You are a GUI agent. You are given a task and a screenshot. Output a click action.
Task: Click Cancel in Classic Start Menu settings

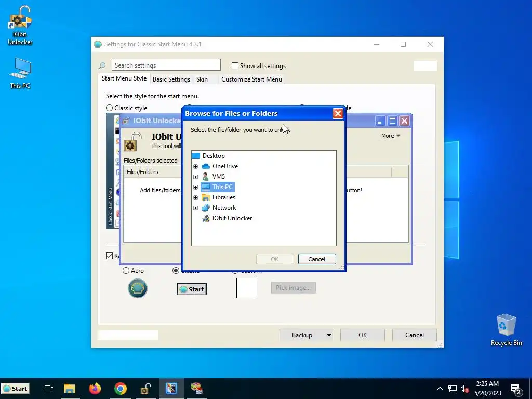[414, 335]
